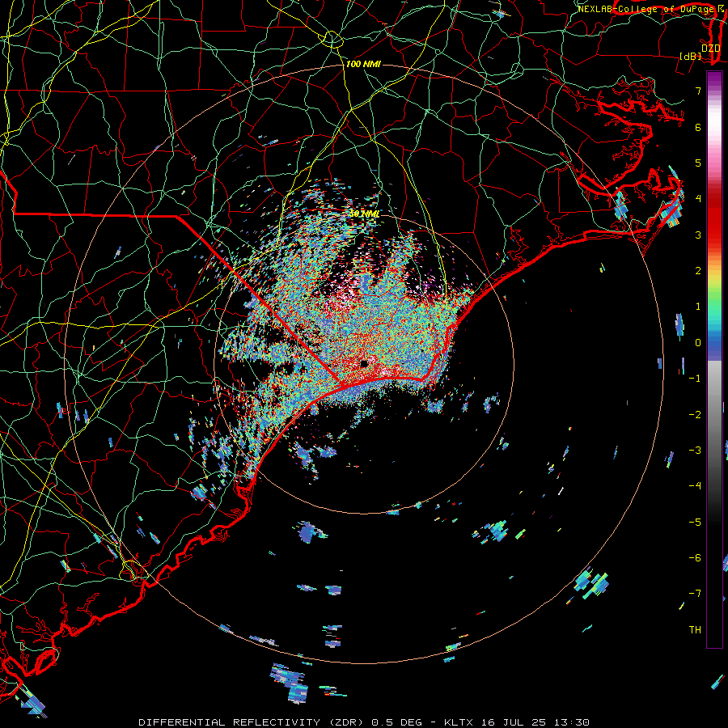
Task: Click the '50 NMI' range ring label
Action: pos(364,214)
